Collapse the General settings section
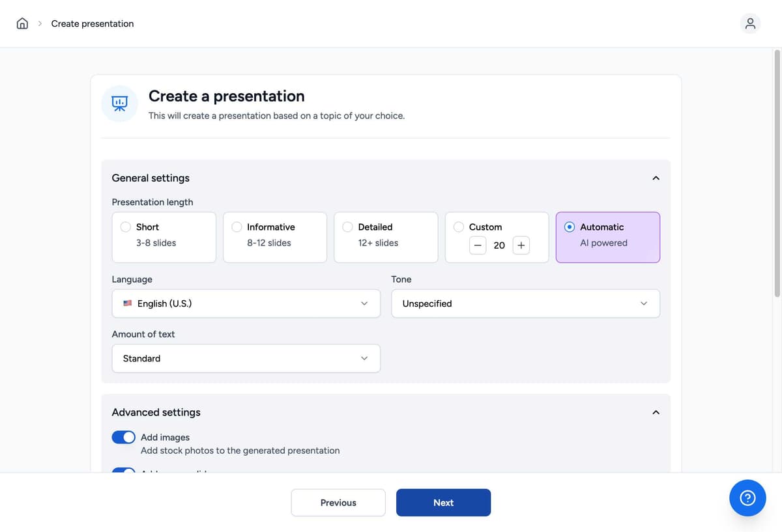This screenshot has width=782, height=532. tap(656, 178)
